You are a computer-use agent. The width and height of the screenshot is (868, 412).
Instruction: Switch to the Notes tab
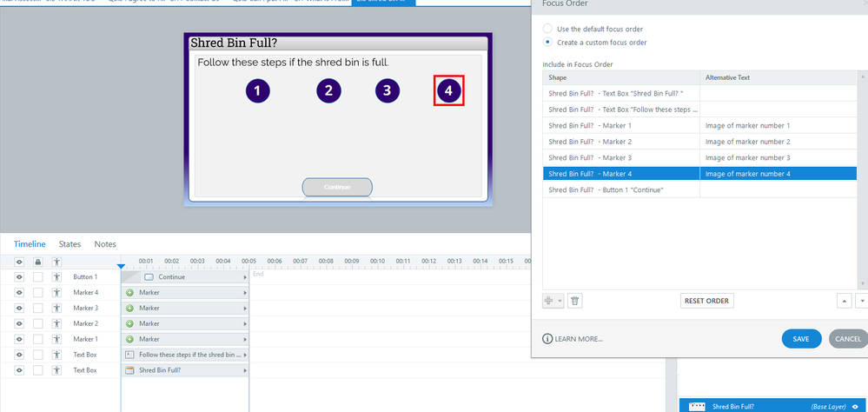(105, 244)
